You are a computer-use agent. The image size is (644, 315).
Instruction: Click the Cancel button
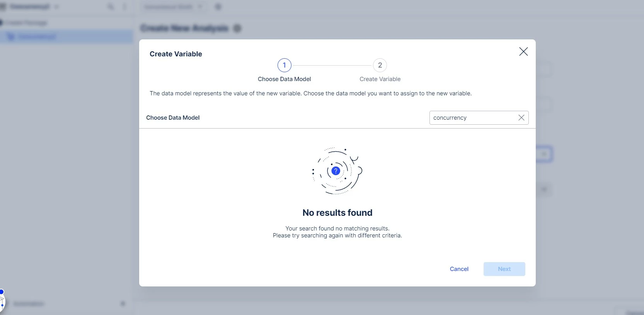pos(459,269)
